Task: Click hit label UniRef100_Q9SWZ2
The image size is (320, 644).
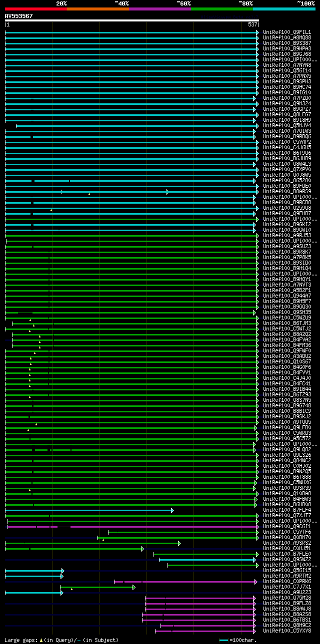Action: click(x=287, y=559)
